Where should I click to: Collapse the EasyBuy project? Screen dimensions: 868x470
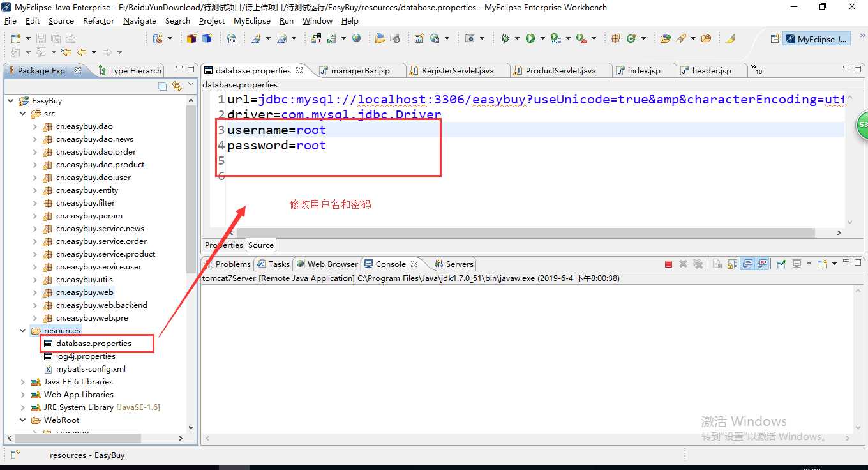click(x=11, y=101)
